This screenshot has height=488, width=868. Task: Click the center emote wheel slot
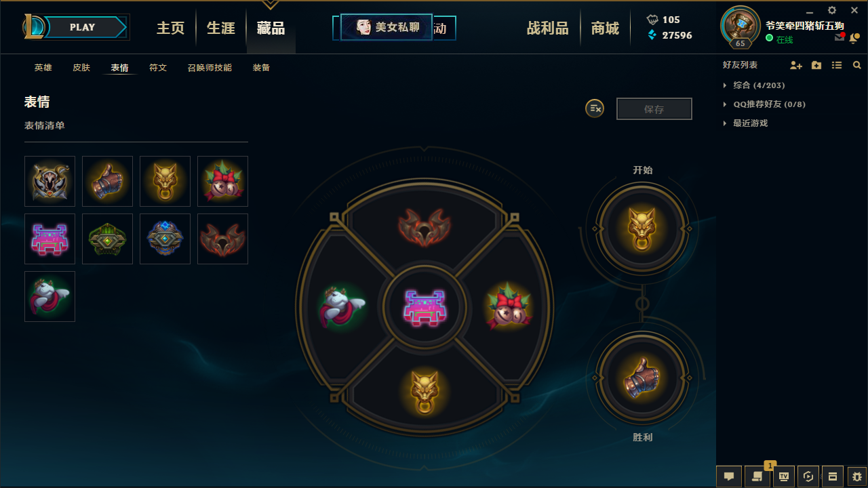point(425,308)
